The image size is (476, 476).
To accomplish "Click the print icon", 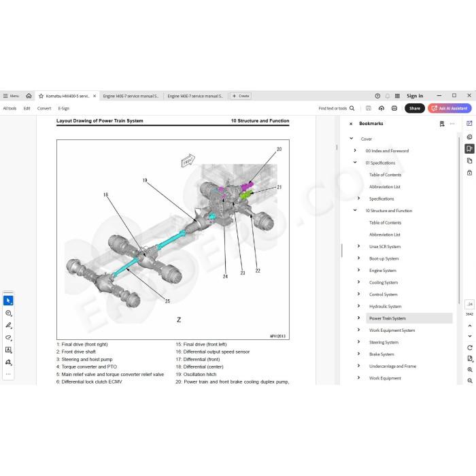I will point(394,108).
